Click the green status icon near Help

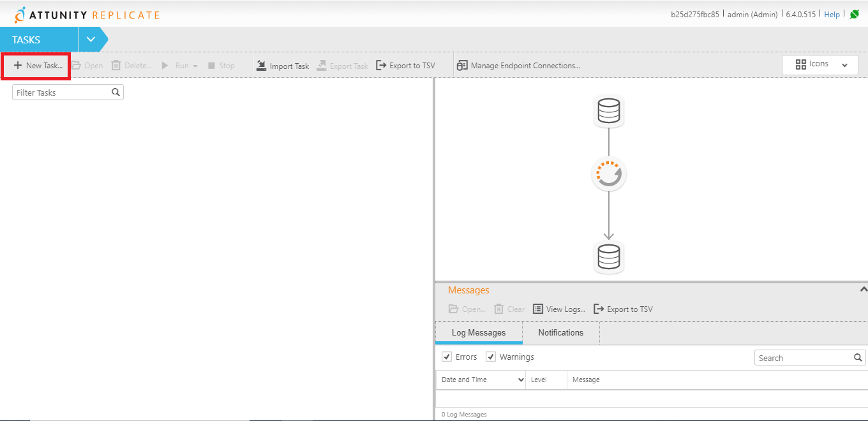855,14
